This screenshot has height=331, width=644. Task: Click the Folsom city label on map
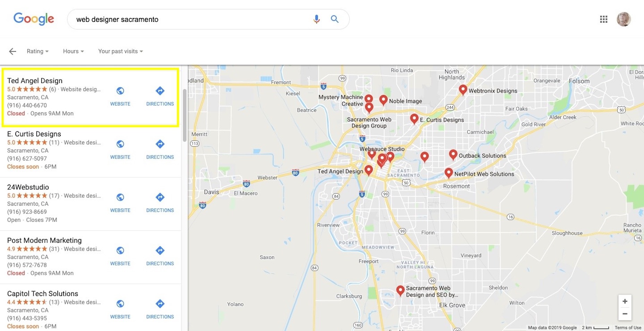pyautogui.click(x=579, y=81)
